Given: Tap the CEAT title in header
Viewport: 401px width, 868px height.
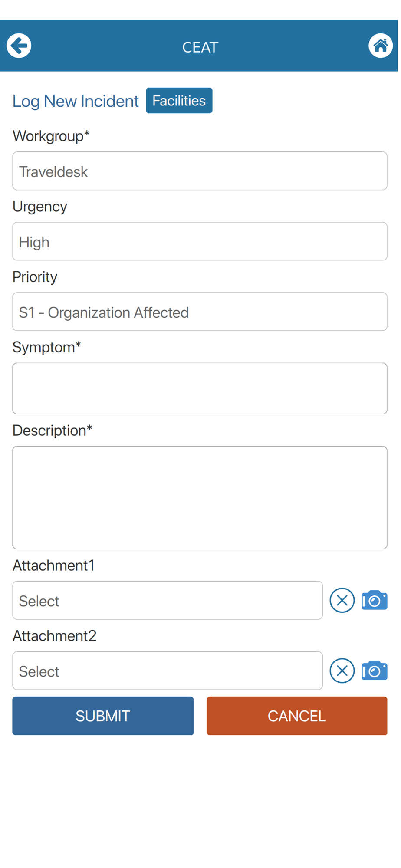Looking at the screenshot, I should point(200,47).
